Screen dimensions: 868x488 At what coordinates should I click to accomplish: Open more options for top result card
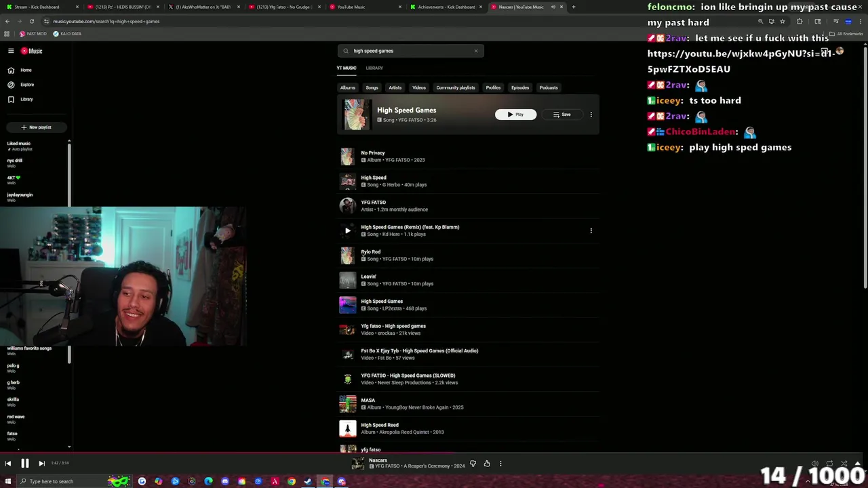pyautogui.click(x=591, y=115)
